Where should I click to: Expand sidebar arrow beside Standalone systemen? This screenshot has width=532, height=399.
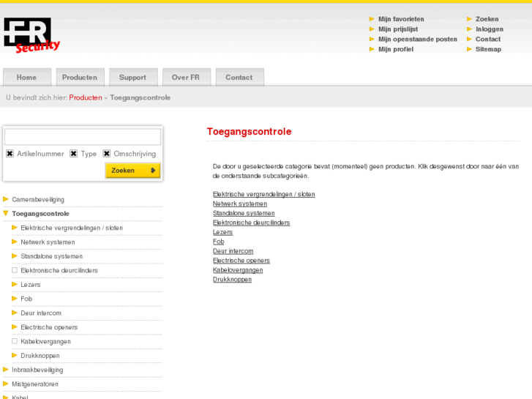click(14, 256)
